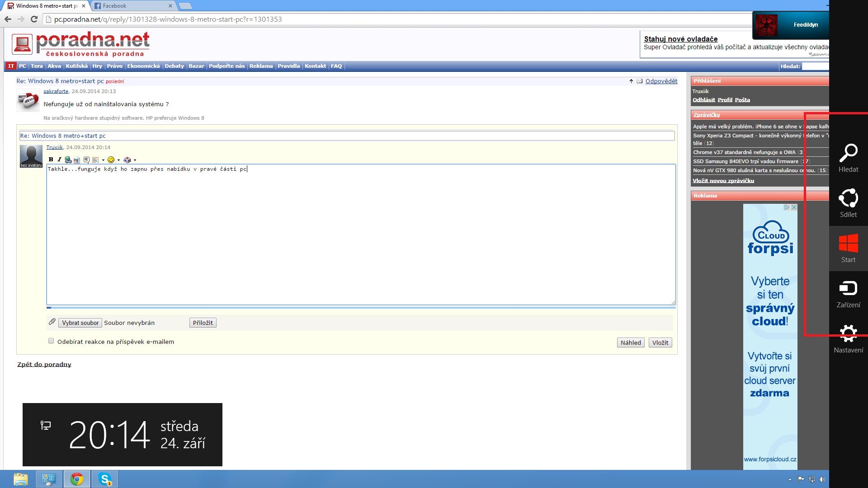The image size is (868, 488).
Task: Toggle italic formatting in the reply editor
Action: click(59, 160)
